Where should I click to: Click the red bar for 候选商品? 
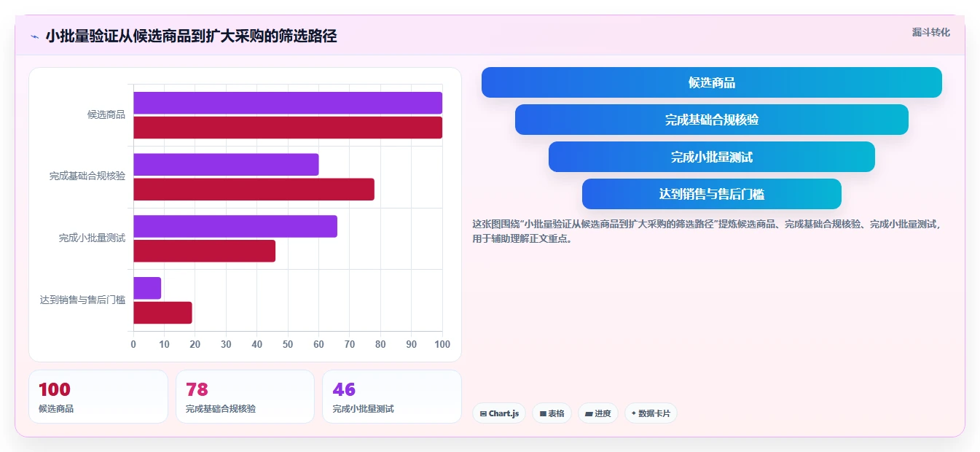(x=288, y=128)
